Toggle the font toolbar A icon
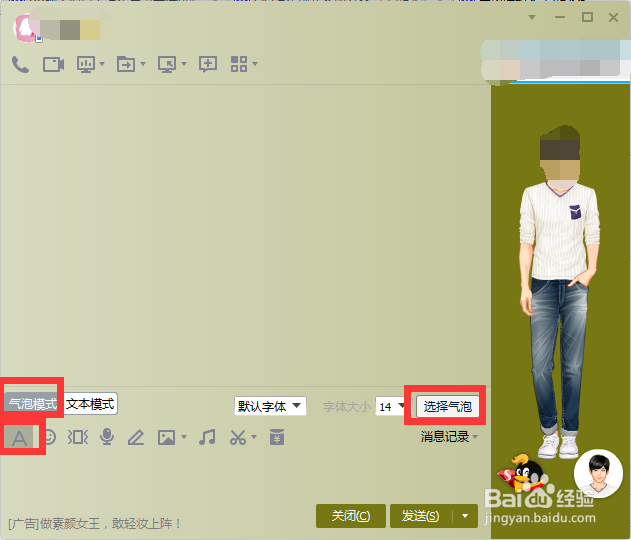Viewport: 631px width, 540px height. point(19,438)
